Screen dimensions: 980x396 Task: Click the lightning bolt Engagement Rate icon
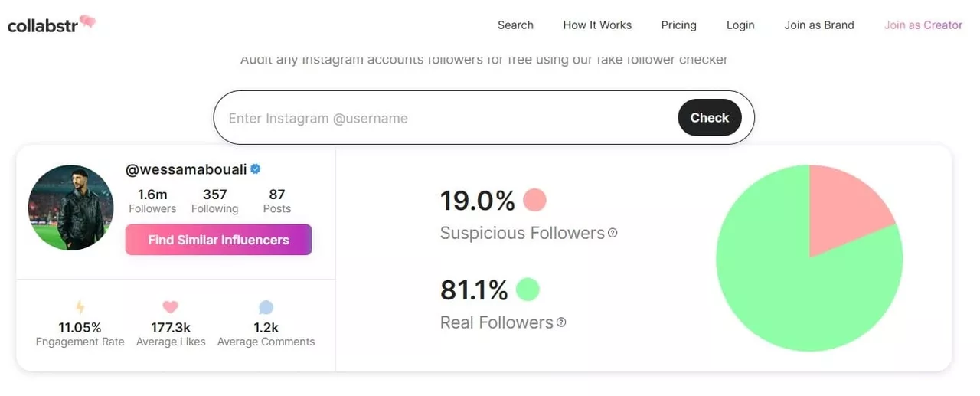pyautogui.click(x=80, y=308)
